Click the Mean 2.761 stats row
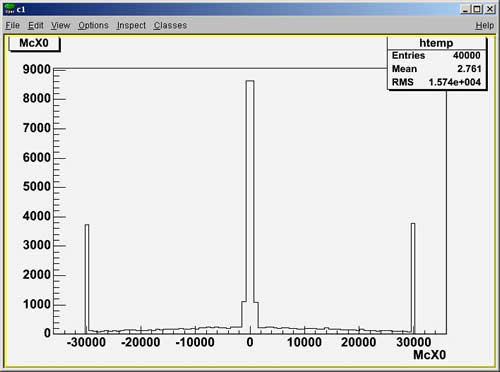This screenshot has width=500, height=372. click(x=436, y=69)
